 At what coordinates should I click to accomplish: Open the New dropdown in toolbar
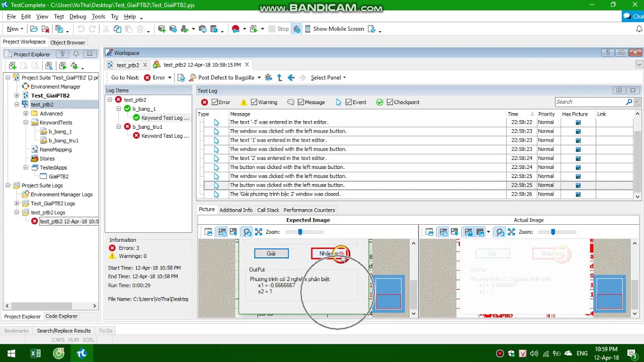[15, 29]
